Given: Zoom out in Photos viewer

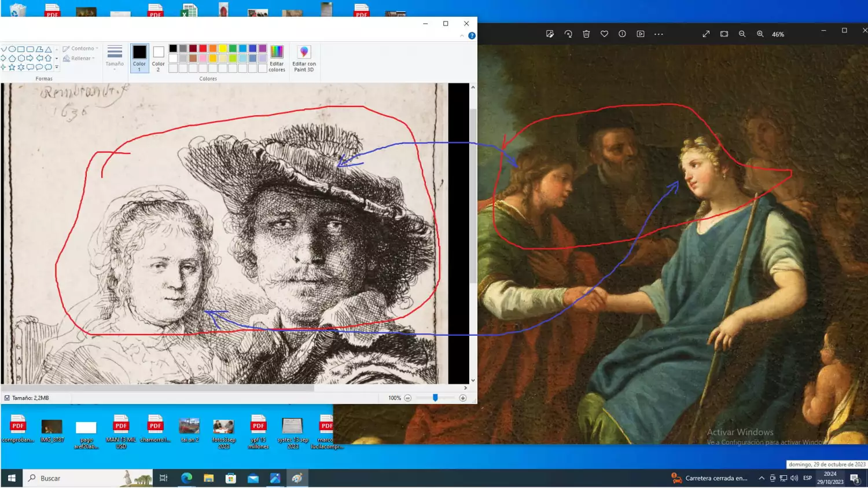Looking at the screenshot, I should coord(742,34).
